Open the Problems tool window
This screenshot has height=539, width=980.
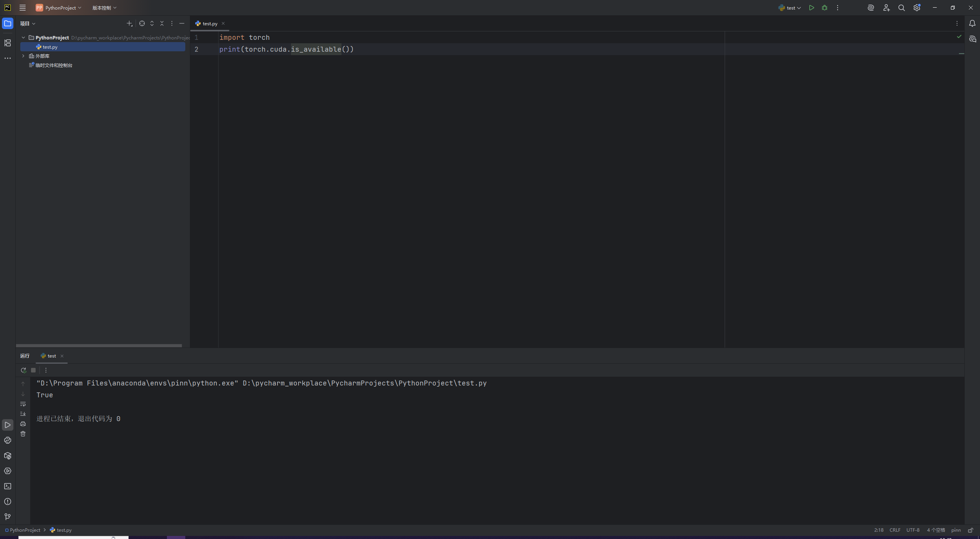[8, 501]
